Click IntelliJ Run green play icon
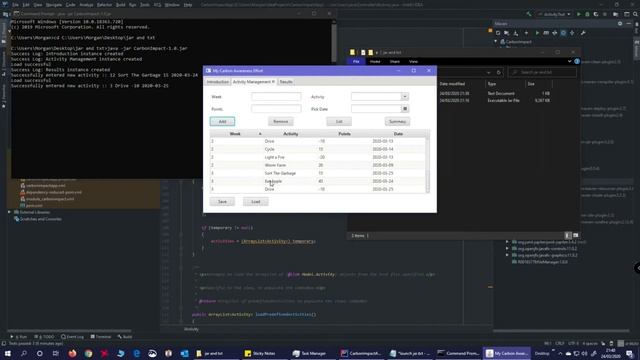 [578, 14]
